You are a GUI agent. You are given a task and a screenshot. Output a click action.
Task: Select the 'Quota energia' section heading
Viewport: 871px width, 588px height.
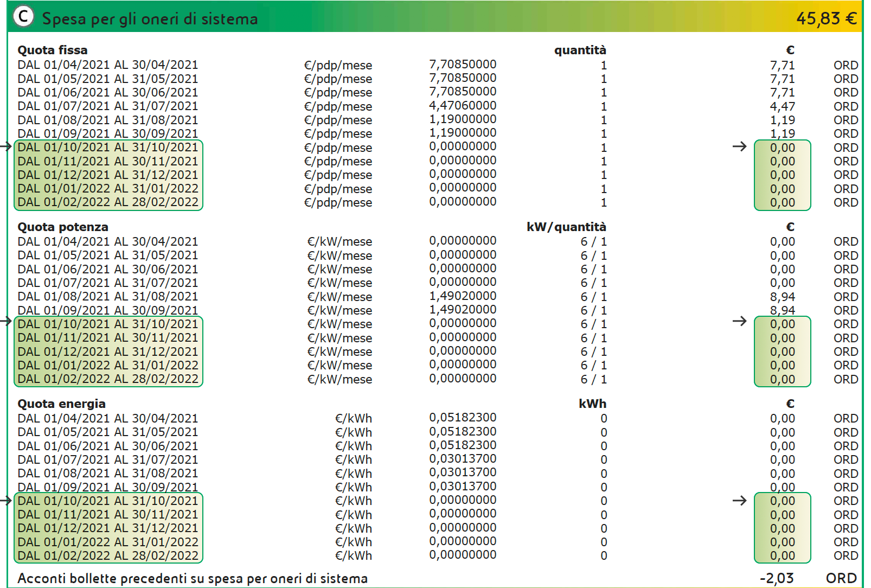tap(61, 404)
